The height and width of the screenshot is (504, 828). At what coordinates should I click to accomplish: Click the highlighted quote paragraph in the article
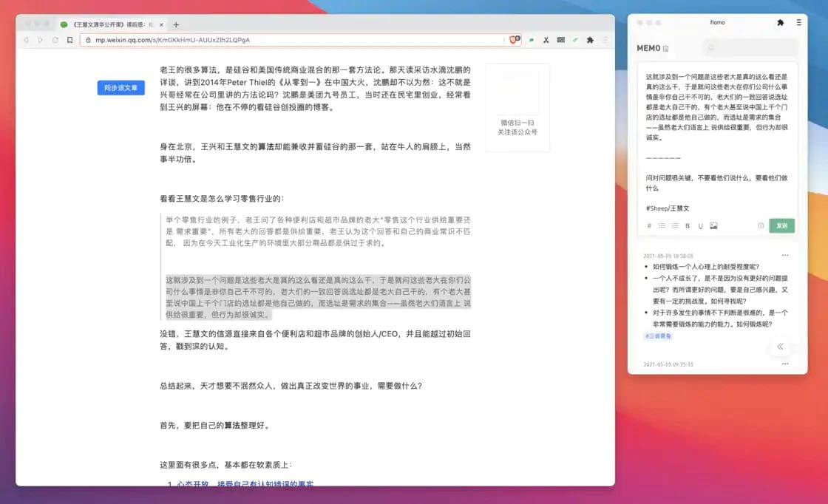pyautogui.click(x=318, y=297)
